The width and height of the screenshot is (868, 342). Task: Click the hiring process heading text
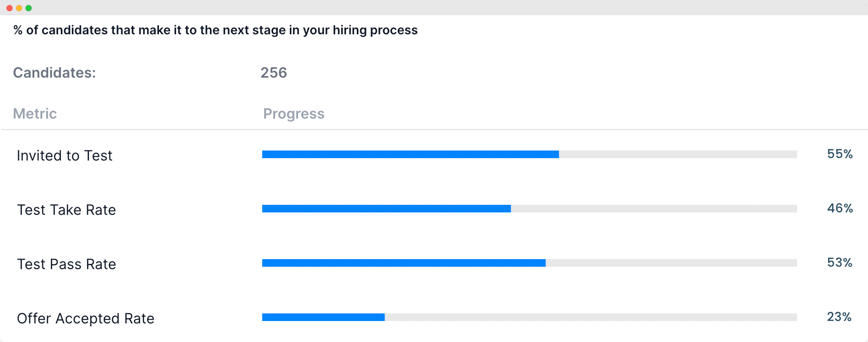click(216, 30)
